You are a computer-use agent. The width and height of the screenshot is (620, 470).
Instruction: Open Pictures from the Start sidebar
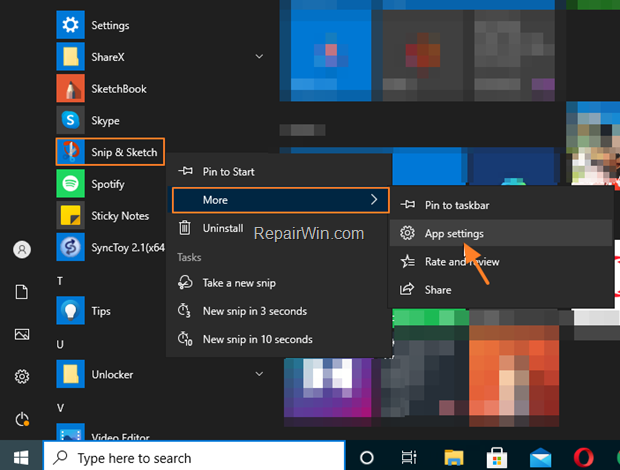22,334
